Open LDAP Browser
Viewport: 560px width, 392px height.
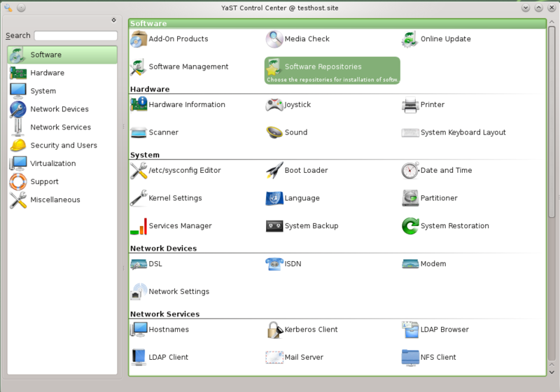(x=435, y=330)
